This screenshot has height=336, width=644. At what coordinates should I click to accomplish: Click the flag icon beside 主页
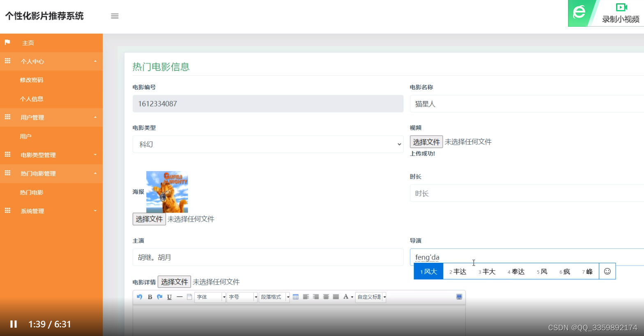coord(7,42)
